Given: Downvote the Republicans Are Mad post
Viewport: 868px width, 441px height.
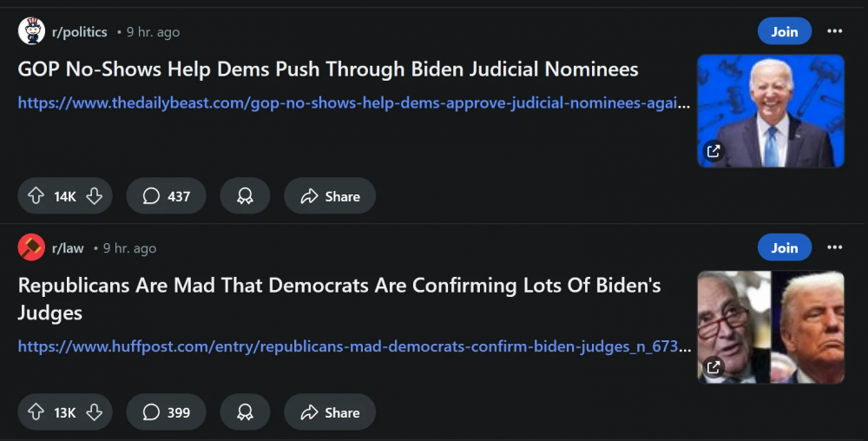Looking at the screenshot, I should click(x=95, y=412).
